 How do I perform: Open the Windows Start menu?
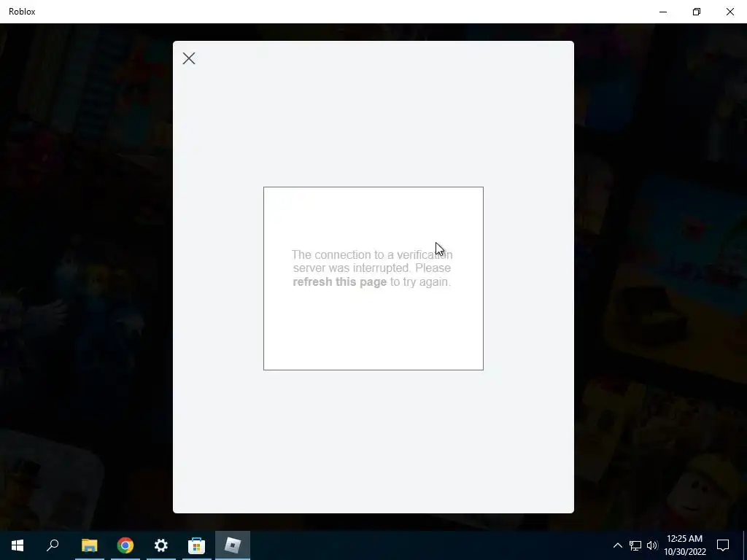pos(18,545)
